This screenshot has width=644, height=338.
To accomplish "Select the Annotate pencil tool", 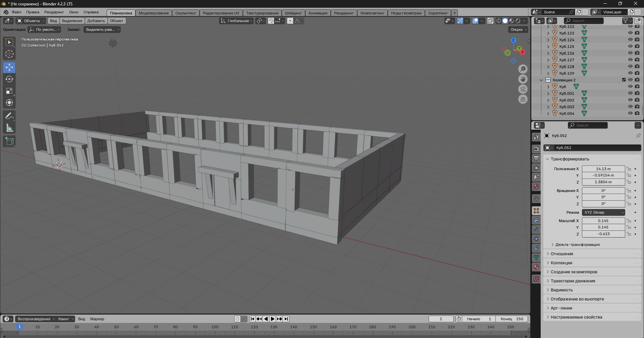I will tap(9, 116).
